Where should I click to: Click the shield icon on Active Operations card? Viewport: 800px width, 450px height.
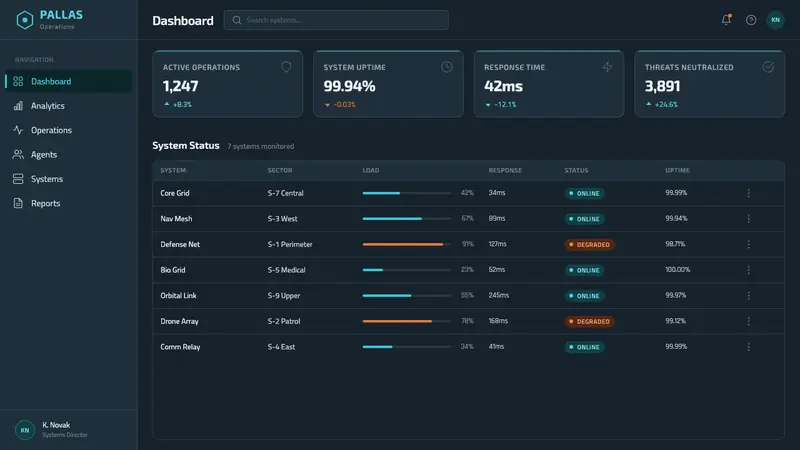pyautogui.click(x=286, y=67)
